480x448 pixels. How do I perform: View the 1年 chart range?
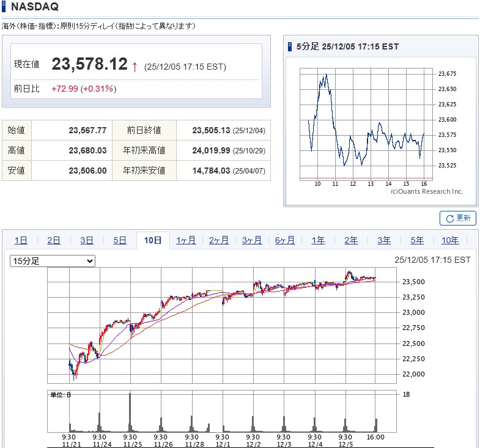[x=318, y=240]
